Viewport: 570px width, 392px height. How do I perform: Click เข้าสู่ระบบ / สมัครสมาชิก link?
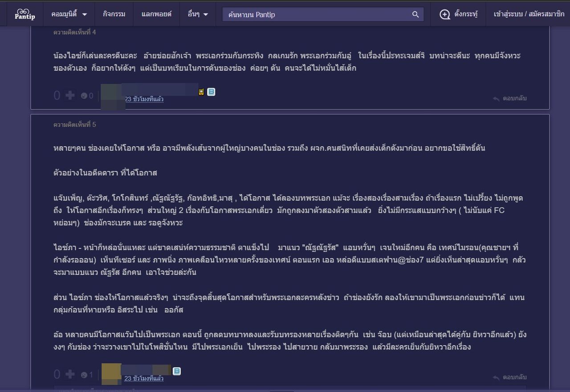[529, 14]
